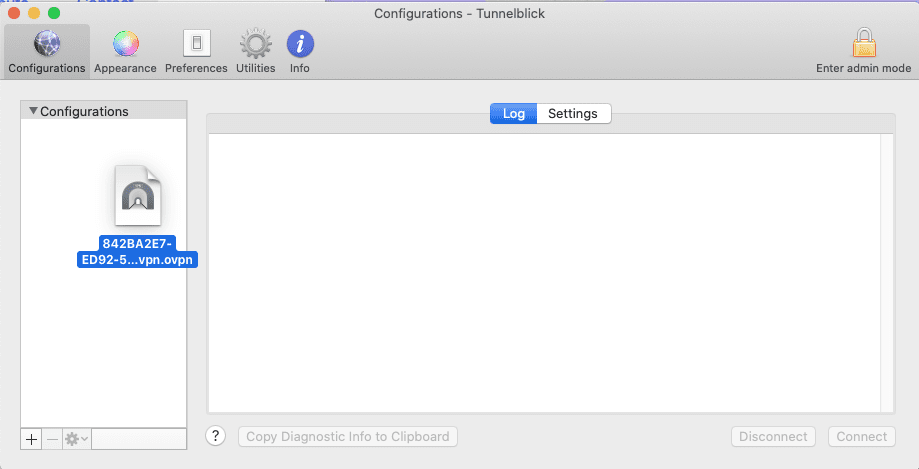The width and height of the screenshot is (919, 469).
Task: Open the gear actions dropdown menu
Action: [x=76, y=438]
